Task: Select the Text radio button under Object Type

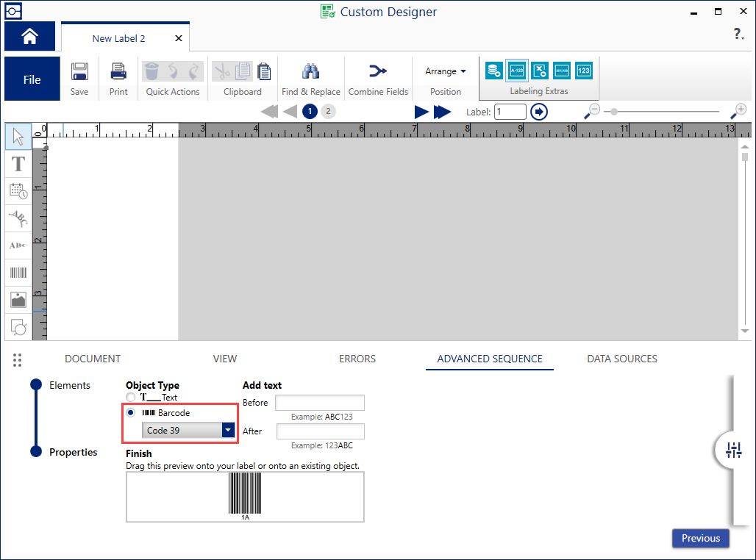Action: [x=130, y=397]
